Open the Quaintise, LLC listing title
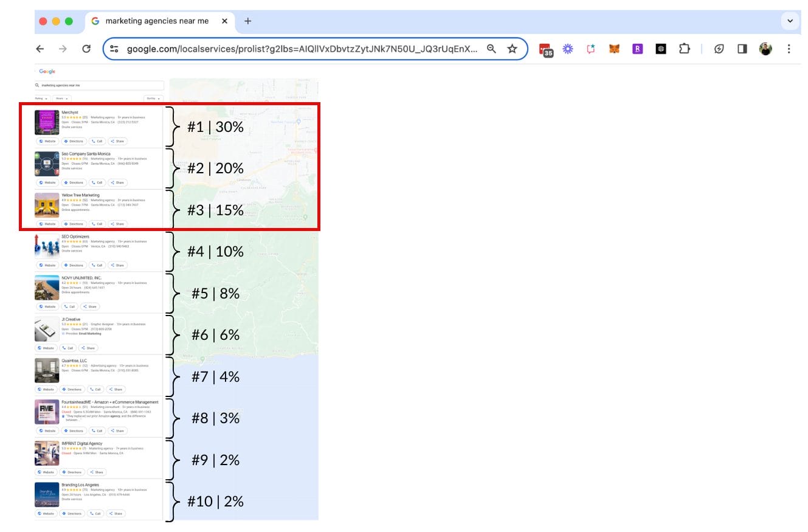 [74, 361]
